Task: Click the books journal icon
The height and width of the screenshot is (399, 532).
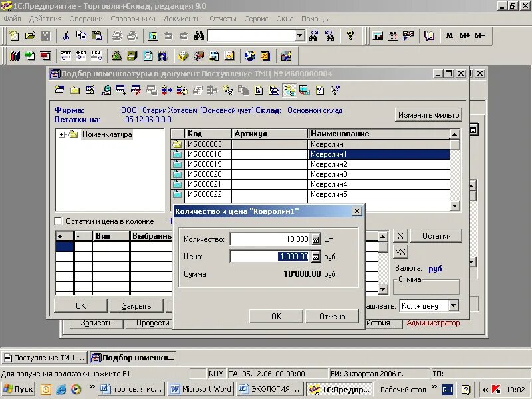Action: (x=15, y=55)
